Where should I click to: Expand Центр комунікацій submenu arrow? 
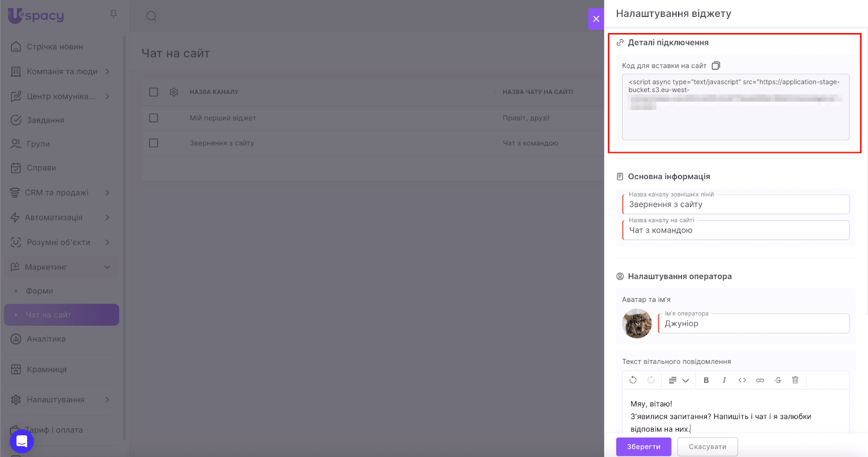[107, 96]
